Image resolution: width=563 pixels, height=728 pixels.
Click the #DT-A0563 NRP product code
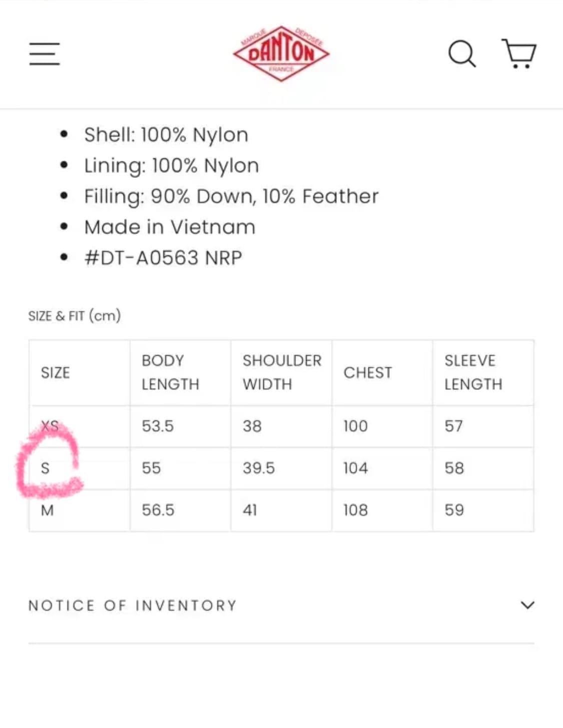click(x=163, y=258)
